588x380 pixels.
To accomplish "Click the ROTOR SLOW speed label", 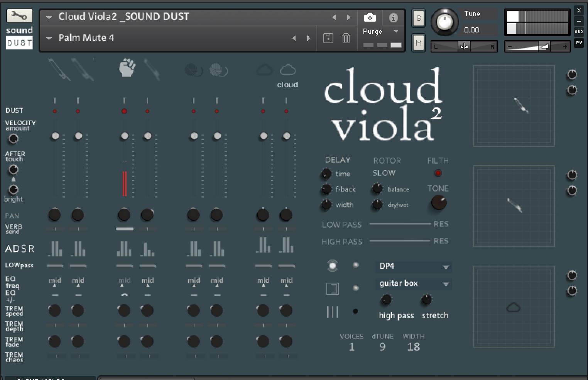I will coord(384,173).
